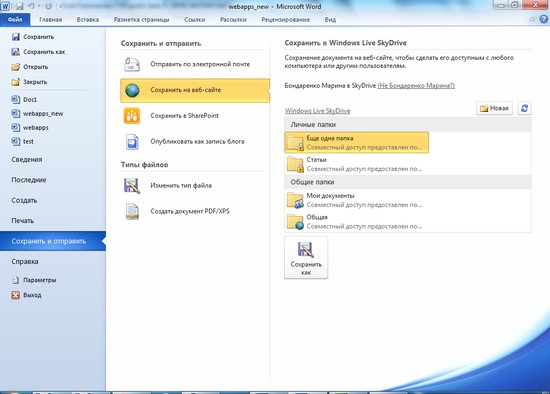Click the red Выход exit icon
Viewport: 550px width, 394px height.
16,295
